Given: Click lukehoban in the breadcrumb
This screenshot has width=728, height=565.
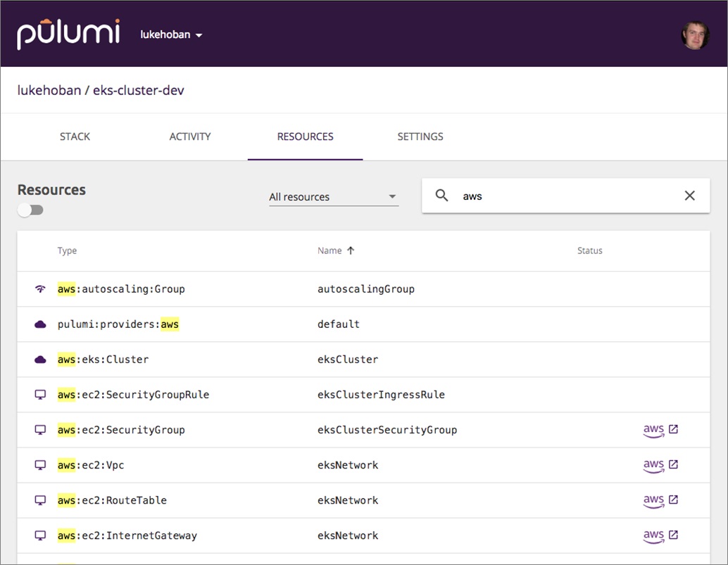Looking at the screenshot, I should tap(49, 91).
